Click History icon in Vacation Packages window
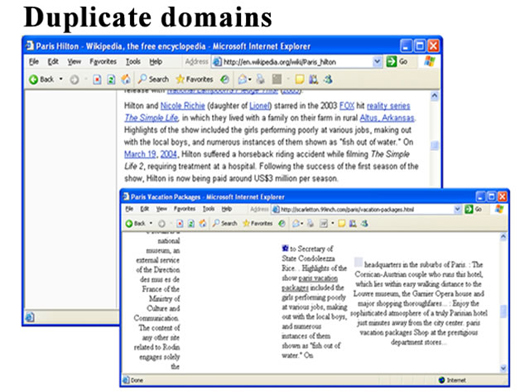The image size is (520, 392). pyautogui.click(x=282, y=223)
